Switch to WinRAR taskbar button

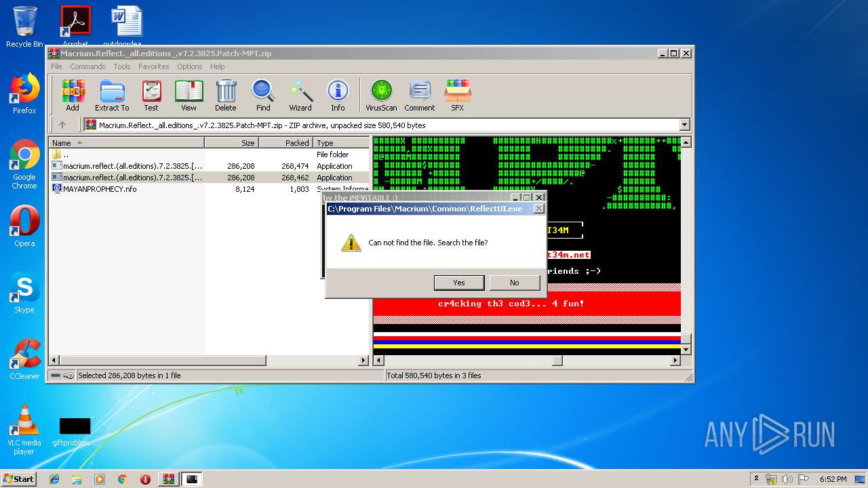pyautogui.click(x=168, y=479)
